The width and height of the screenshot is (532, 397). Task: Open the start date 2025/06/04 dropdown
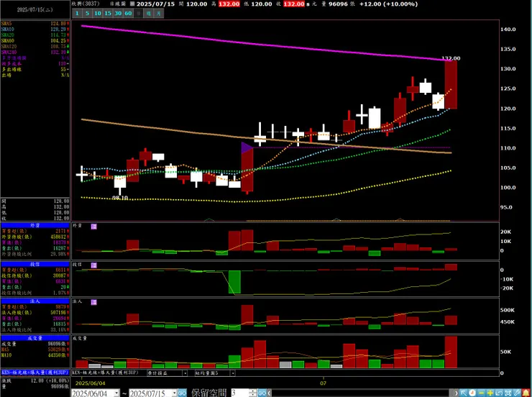tap(116, 393)
